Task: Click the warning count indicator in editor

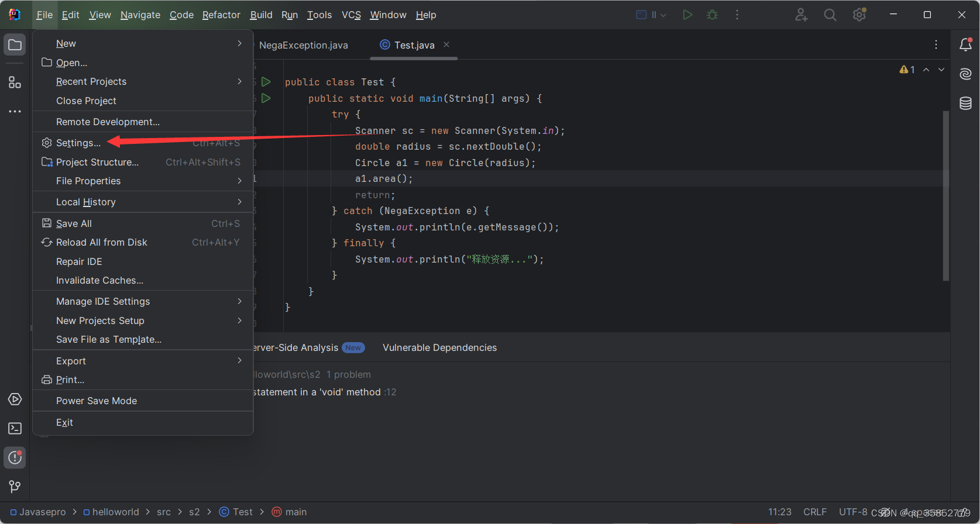Action: 907,70
